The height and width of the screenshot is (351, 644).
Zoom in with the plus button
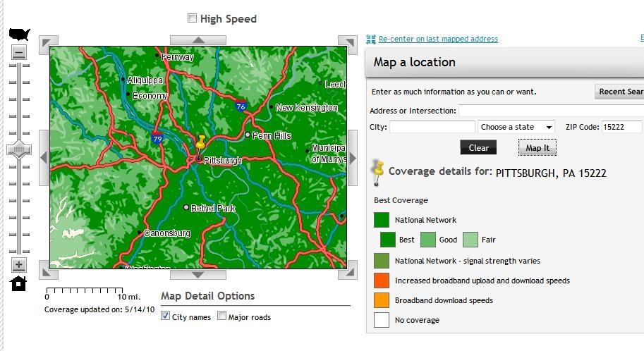pos(19,265)
